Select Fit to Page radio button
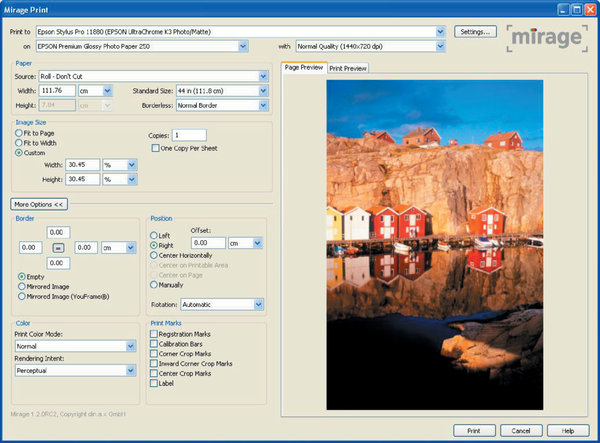This screenshot has height=443, width=600. 19,133
